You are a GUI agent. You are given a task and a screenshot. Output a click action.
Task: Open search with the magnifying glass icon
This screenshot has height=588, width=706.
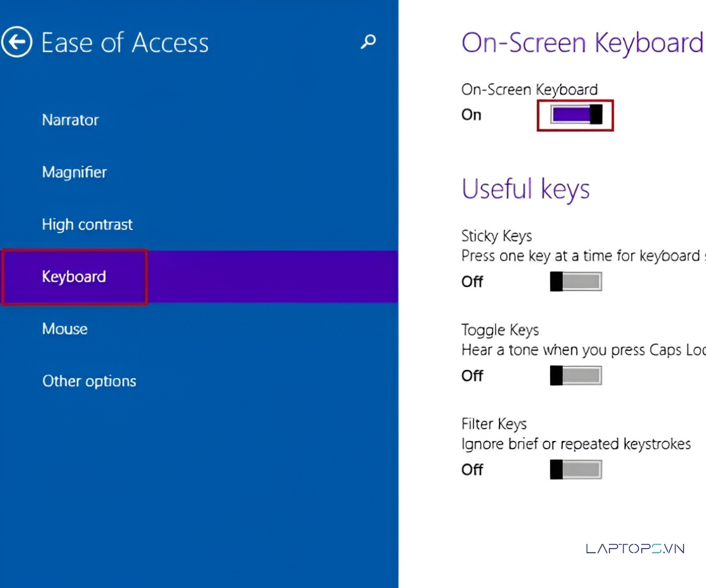point(368,42)
